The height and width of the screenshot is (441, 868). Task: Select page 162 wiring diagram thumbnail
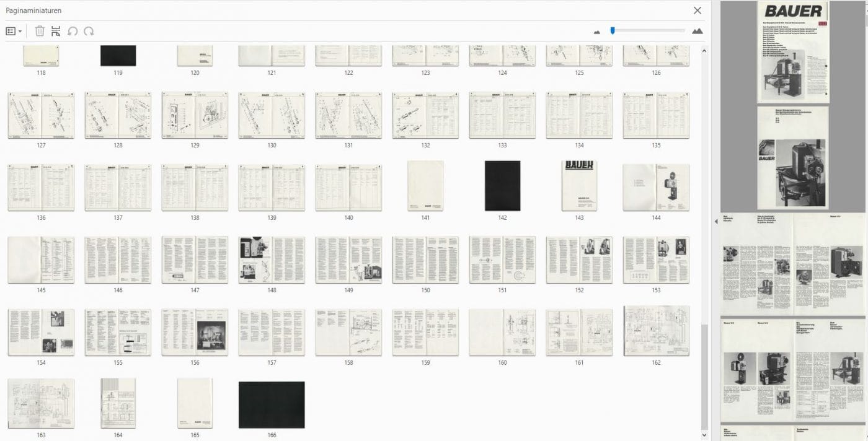coord(656,331)
